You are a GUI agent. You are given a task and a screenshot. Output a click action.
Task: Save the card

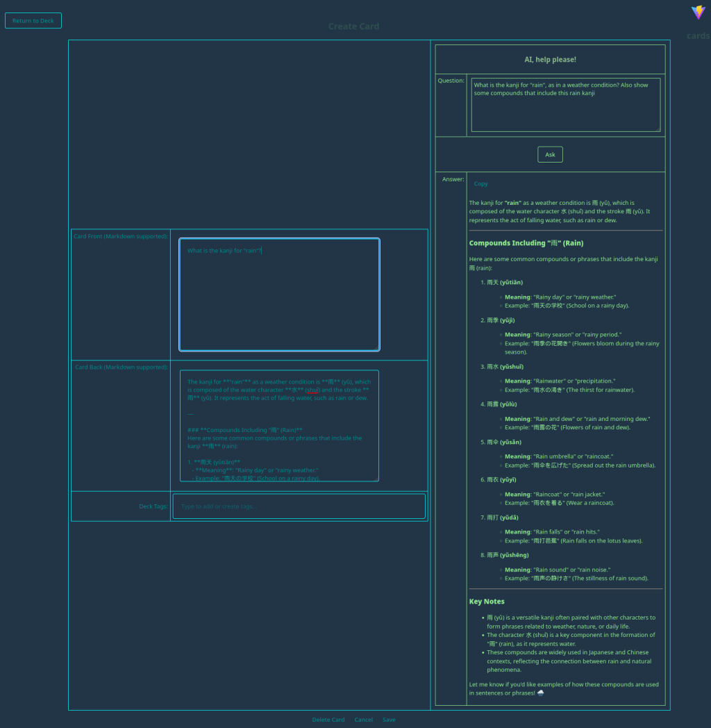[x=389, y=720]
